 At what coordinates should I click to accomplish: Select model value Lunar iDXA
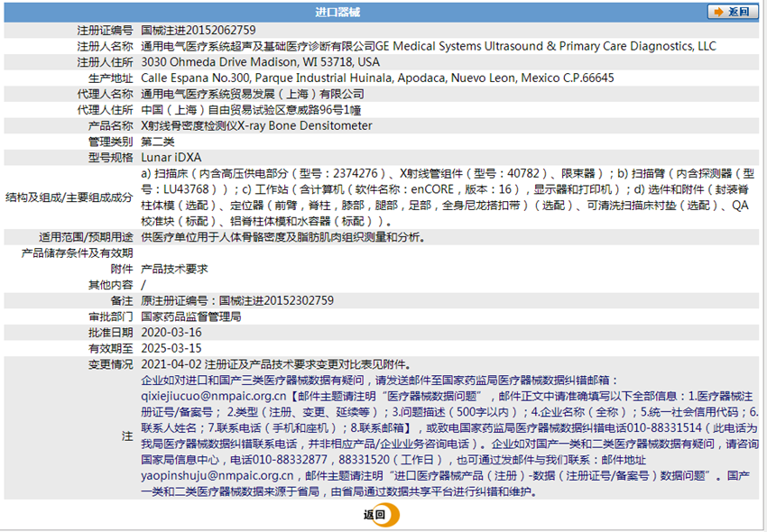[171, 158]
